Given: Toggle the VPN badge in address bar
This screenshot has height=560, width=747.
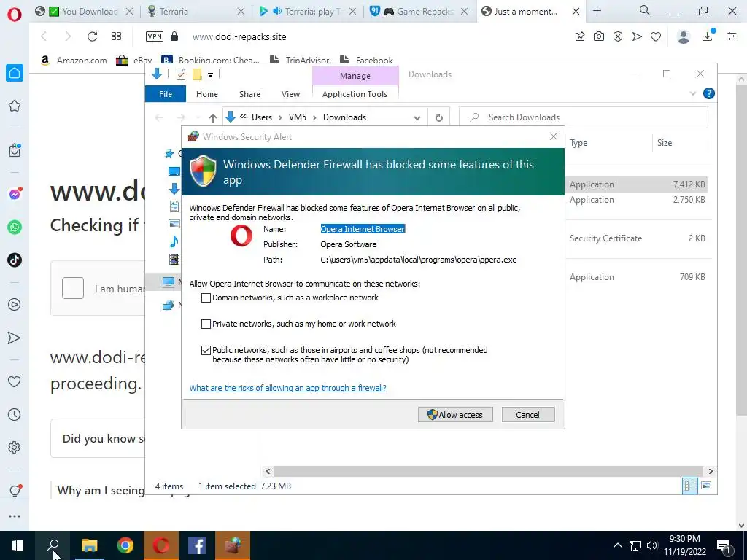Looking at the screenshot, I should [155, 36].
